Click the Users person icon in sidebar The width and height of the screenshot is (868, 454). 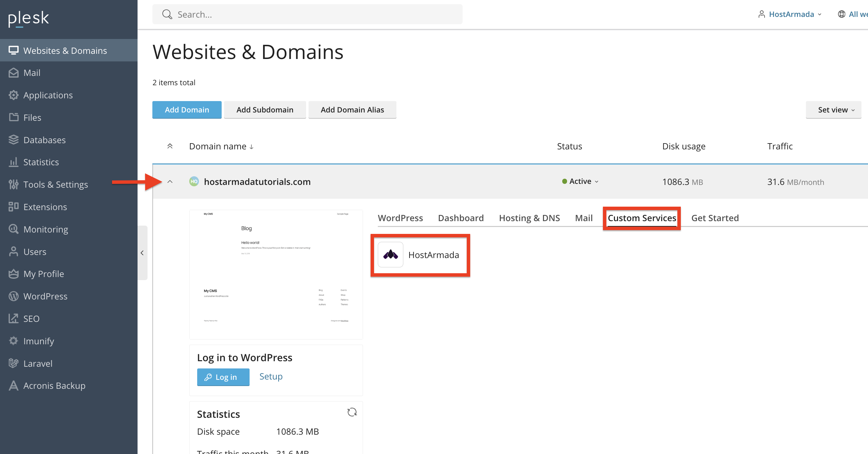pos(13,251)
